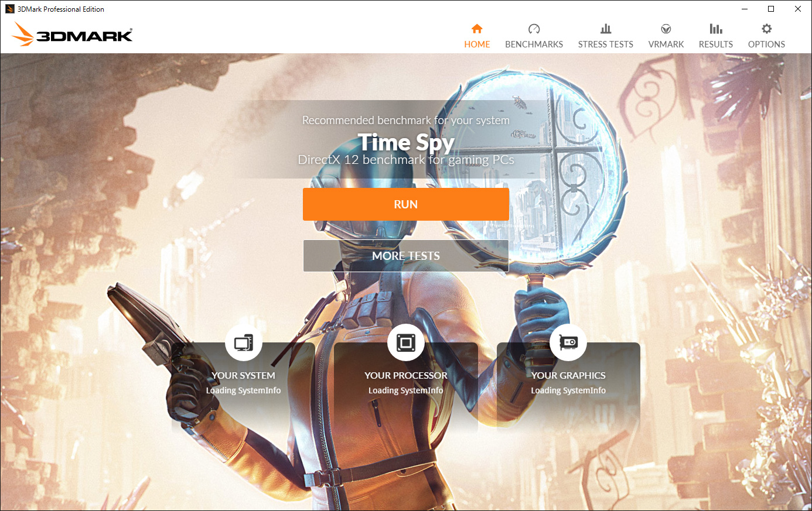Click the YOUR PROCESSOR heading text

click(406, 376)
